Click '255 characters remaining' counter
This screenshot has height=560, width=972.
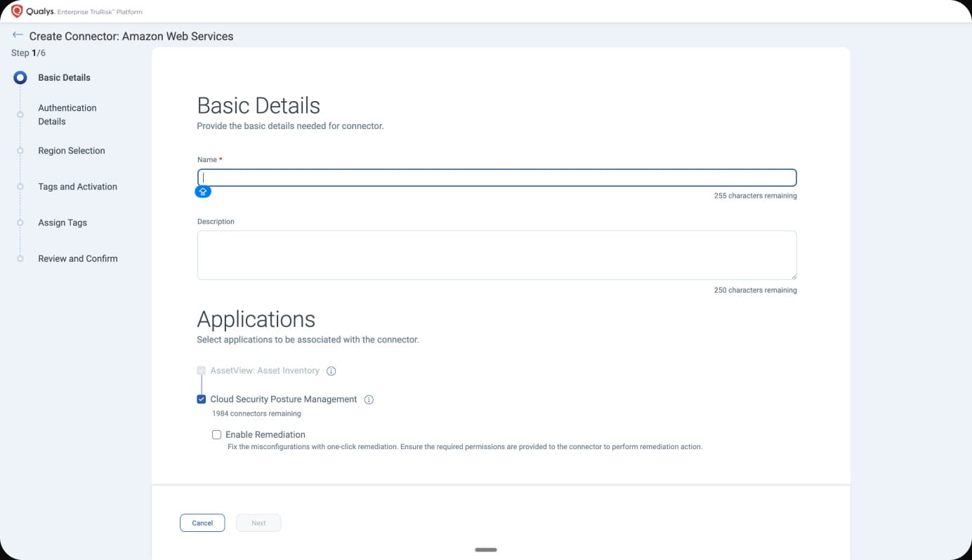click(x=756, y=196)
